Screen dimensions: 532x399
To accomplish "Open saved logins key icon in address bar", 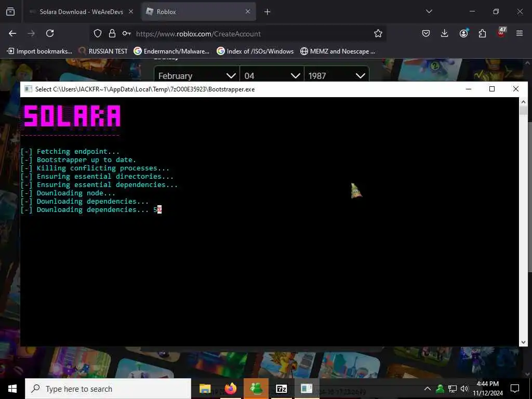I will pyautogui.click(x=127, y=33).
